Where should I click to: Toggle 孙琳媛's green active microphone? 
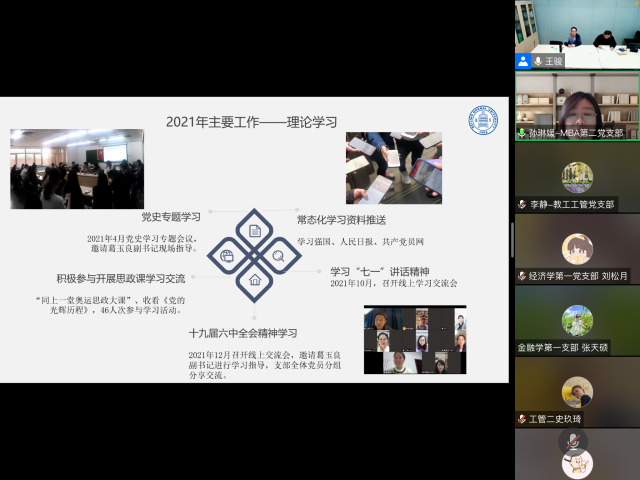(x=522, y=132)
